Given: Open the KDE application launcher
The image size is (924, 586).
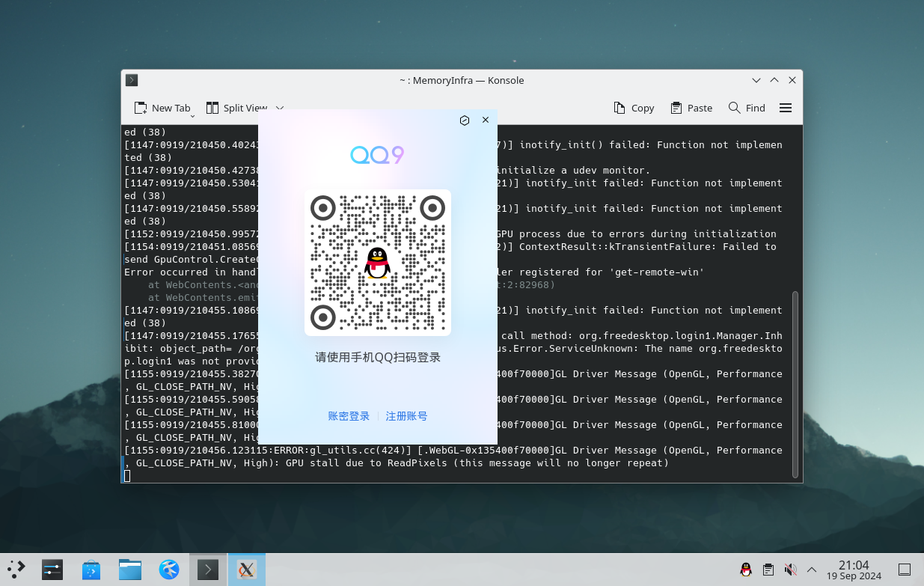Looking at the screenshot, I should (16, 570).
